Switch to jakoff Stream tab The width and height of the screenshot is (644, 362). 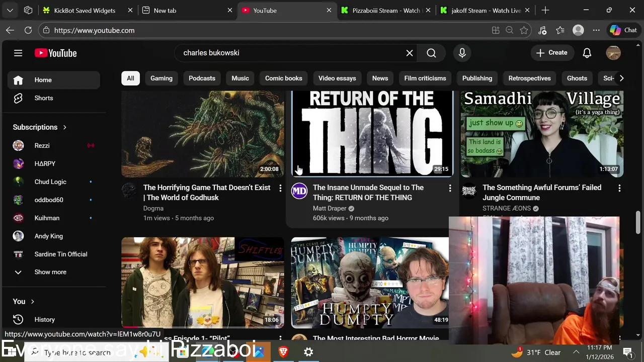(485, 10)
